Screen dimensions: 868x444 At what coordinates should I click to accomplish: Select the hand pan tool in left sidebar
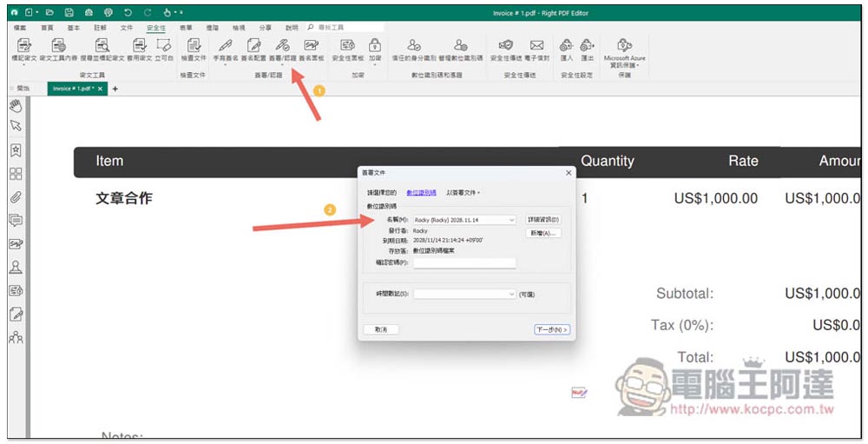point(16,106)
